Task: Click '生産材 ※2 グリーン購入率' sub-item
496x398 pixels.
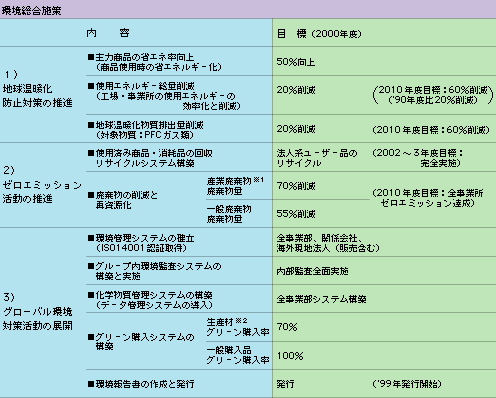Action: 238,327
